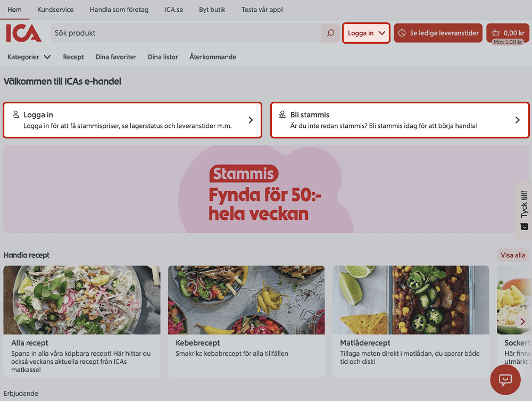Image resolution: width=532 pixels, height=401 pixels.
Task: Click the smiley feedback icon on Tyck till
Action: tap(524, 226)
